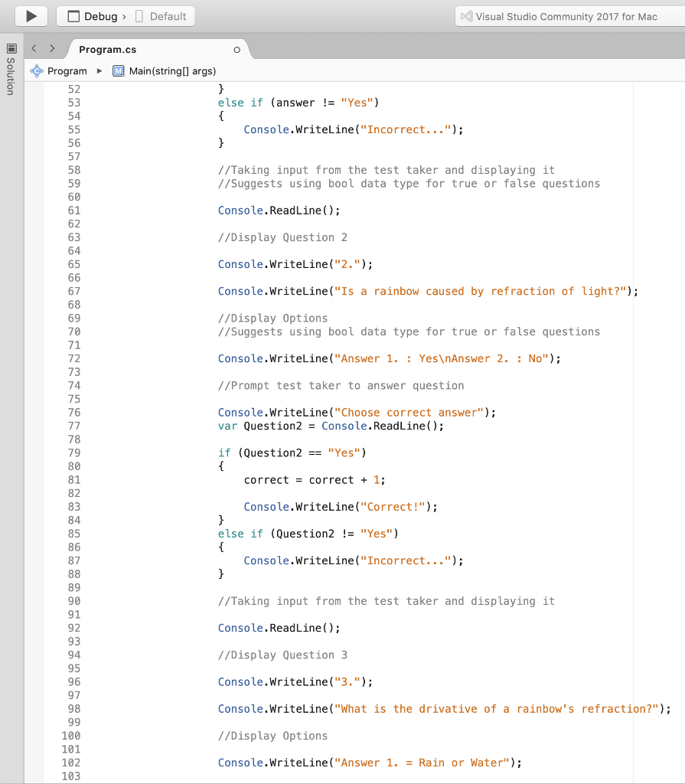The width and height of the screenshot is (685, 784).
Task: Click the else if (answer != "Yes") line
Action: pos(298,103)
